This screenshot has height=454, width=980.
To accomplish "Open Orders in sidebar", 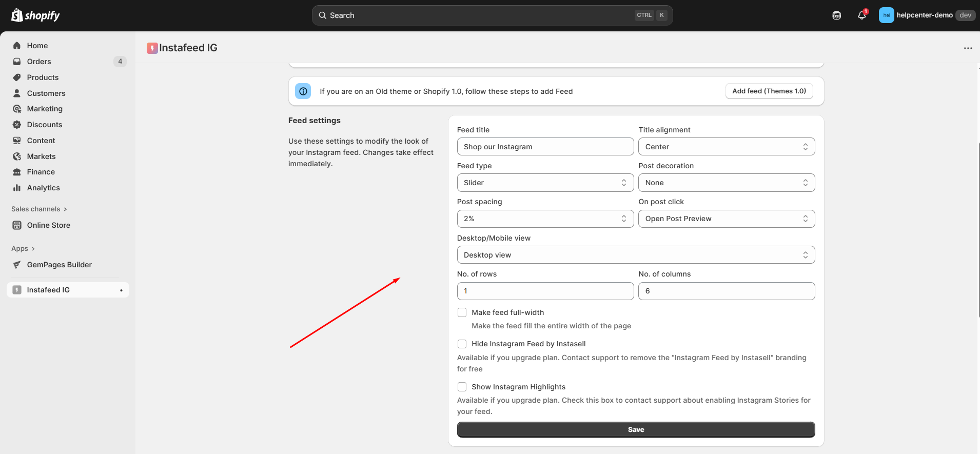I will click(x=68, y=62).
